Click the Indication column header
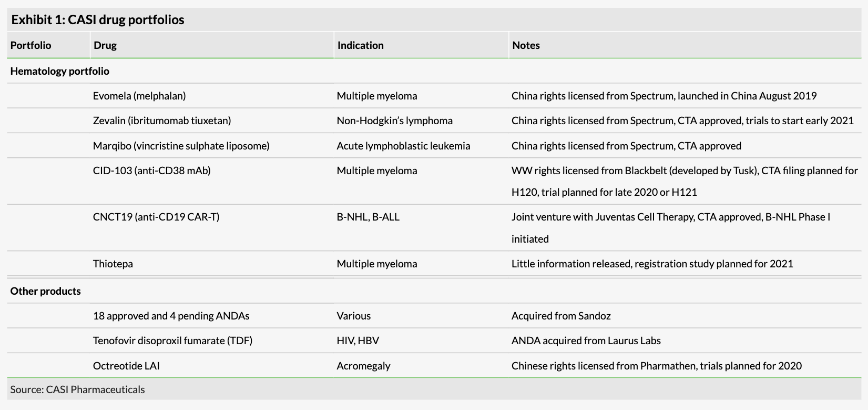The image size is (868, 410). (361, 45)
